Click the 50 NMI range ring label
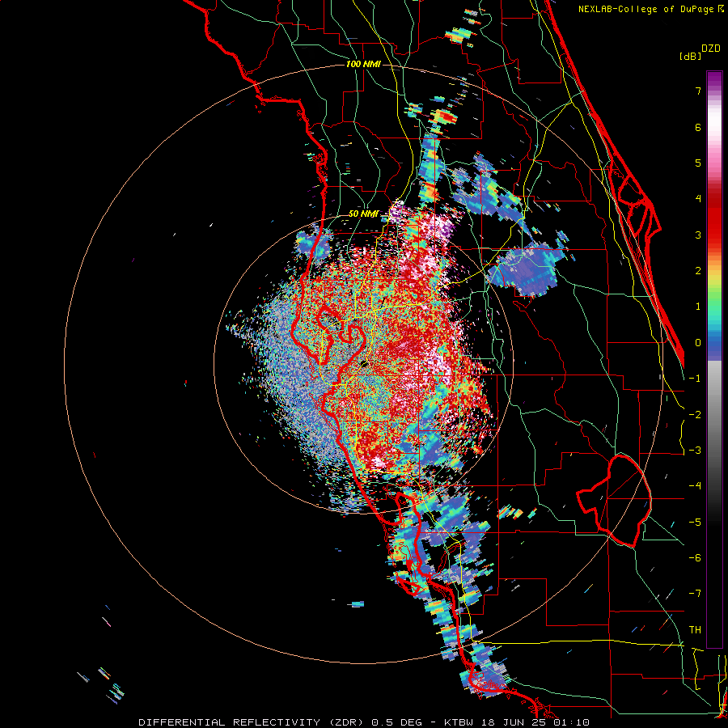Screen dimensions: 728x728 (363, 214)
